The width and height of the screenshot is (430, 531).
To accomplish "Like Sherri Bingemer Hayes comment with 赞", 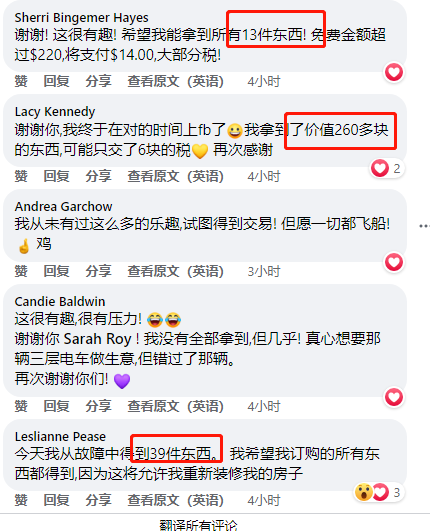I will pos(21,81).
